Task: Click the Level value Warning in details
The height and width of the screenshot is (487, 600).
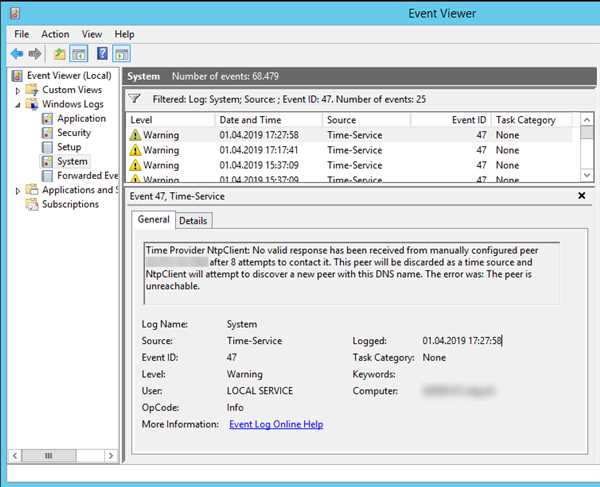Action: pos(245,374)
